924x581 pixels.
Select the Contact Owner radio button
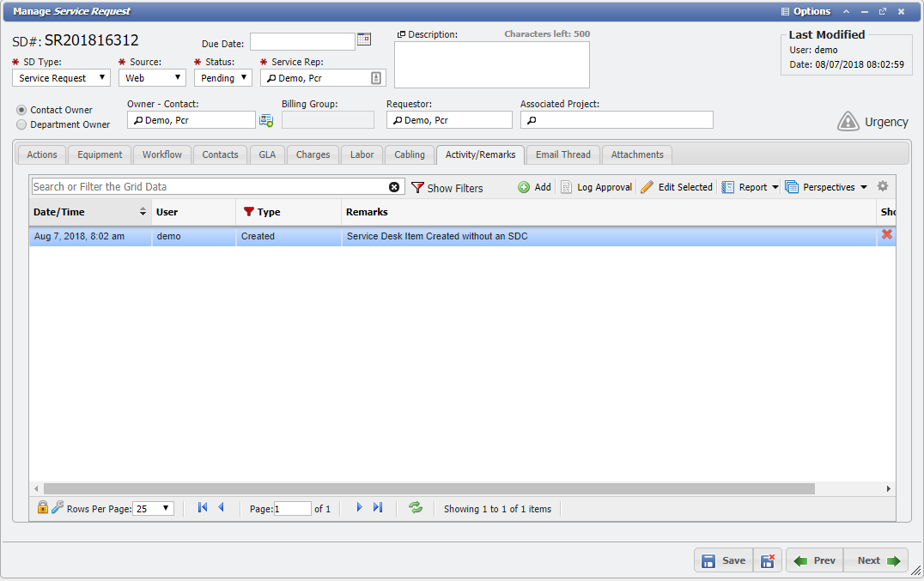21,110
